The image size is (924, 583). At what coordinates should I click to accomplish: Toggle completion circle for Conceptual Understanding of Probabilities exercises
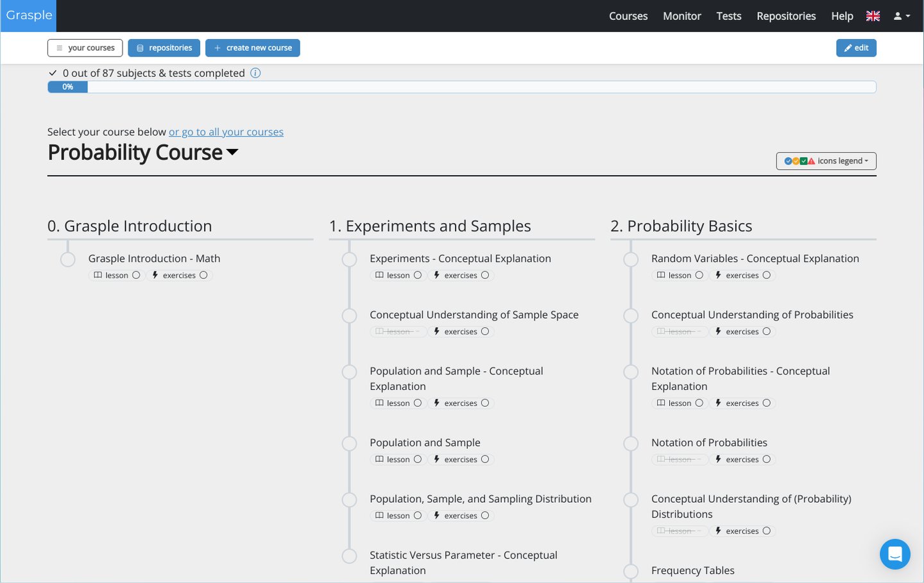pyautogui.click(x=766, y=332)
